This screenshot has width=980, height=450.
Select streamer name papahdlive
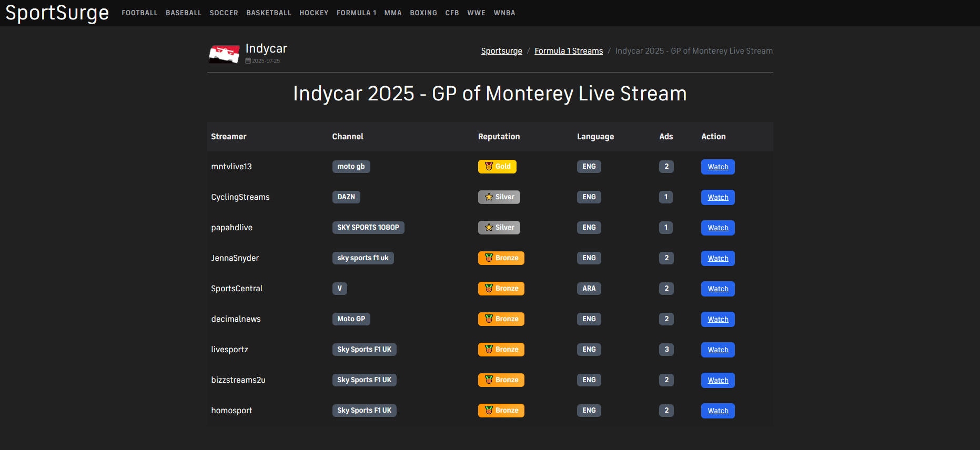[232, 228]
